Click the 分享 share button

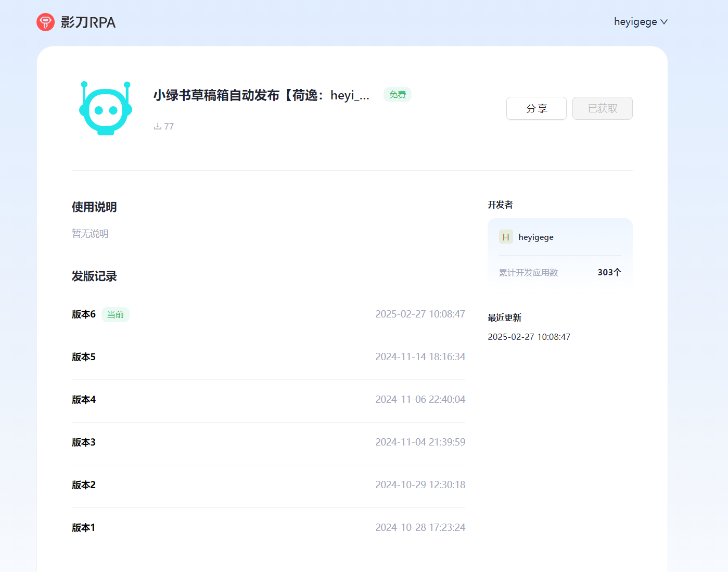tap(537, 108)
